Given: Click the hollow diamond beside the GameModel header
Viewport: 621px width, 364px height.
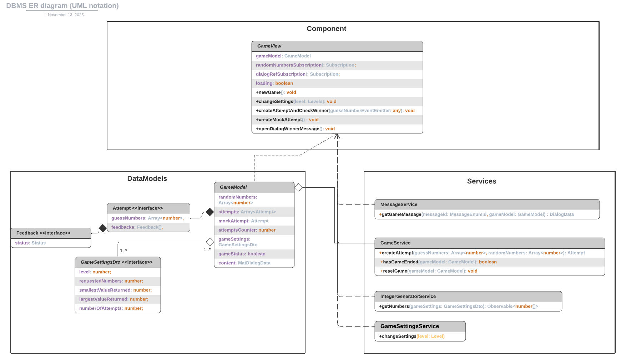Looking at the screenshot, I should point(299,187).
